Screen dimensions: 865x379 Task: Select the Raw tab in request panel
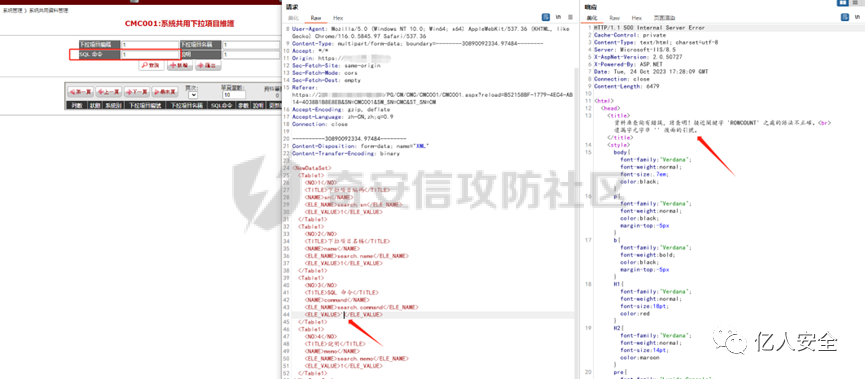coord(316,18)
